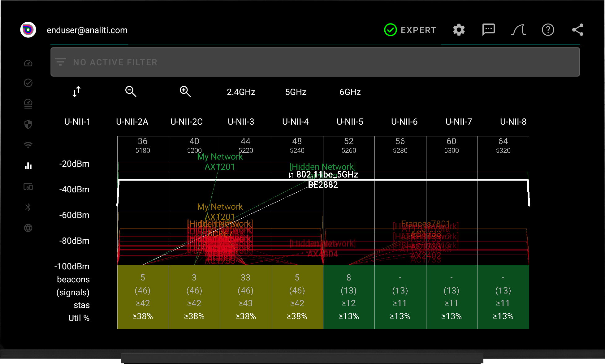Open the help question mark icon

pyautogui.click(x=548, y=30)
